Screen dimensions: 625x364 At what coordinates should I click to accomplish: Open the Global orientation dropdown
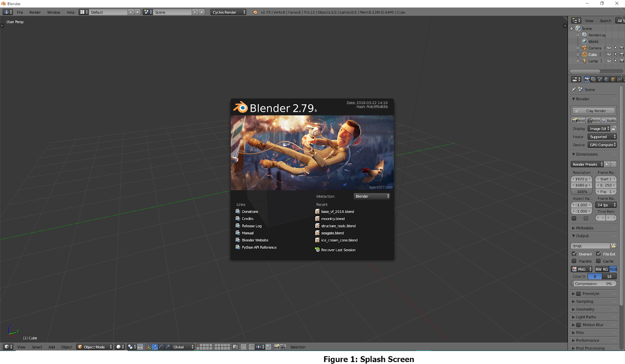(183, 347)
